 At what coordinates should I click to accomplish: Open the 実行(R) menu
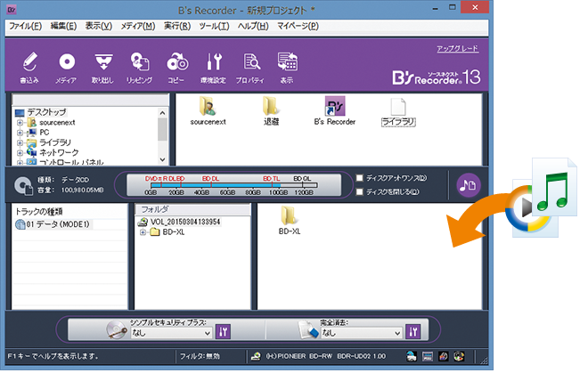177,26
